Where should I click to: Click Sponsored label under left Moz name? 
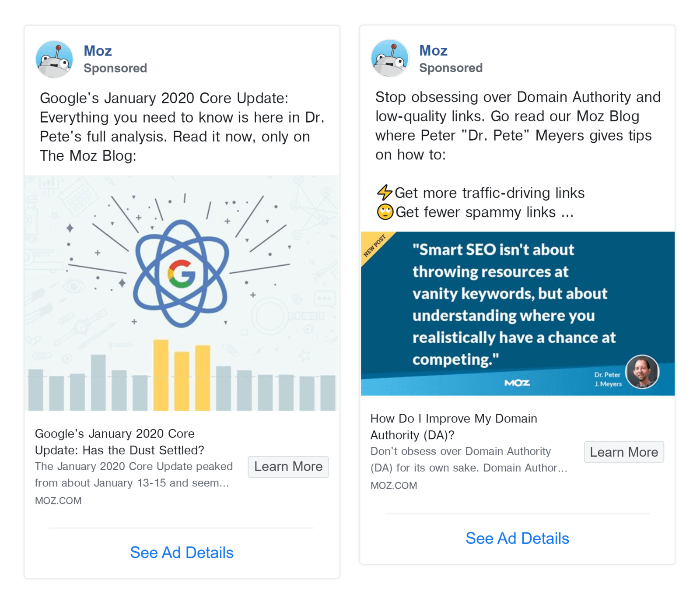coord(115,68)
